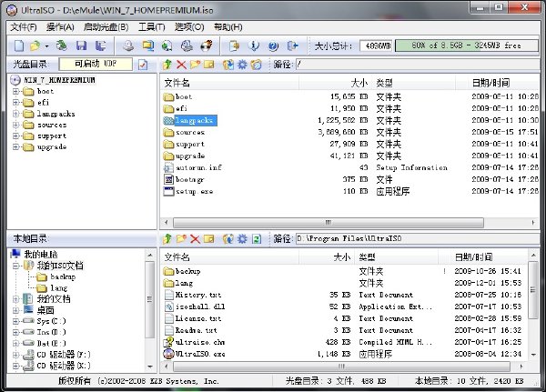Expand the upgrade node in the image tree

(x=15, y=147)
